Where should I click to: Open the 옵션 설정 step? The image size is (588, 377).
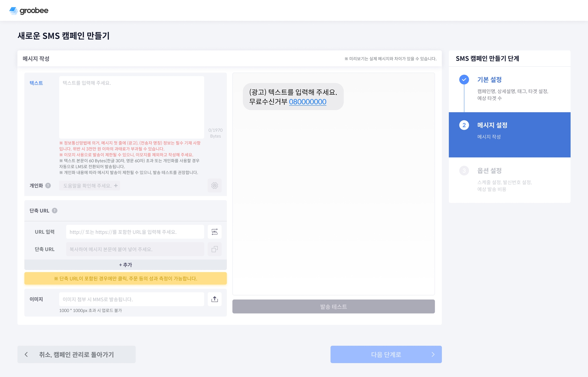tap(489, 171)
